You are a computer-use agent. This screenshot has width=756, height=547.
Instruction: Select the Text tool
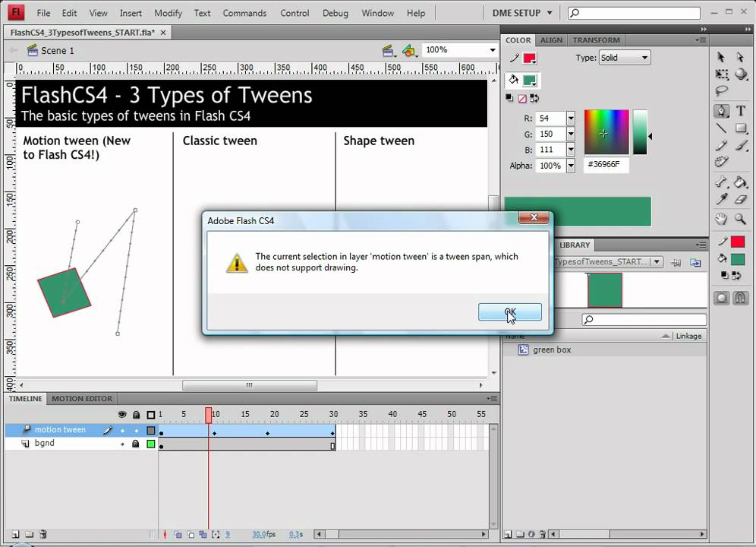741,111
